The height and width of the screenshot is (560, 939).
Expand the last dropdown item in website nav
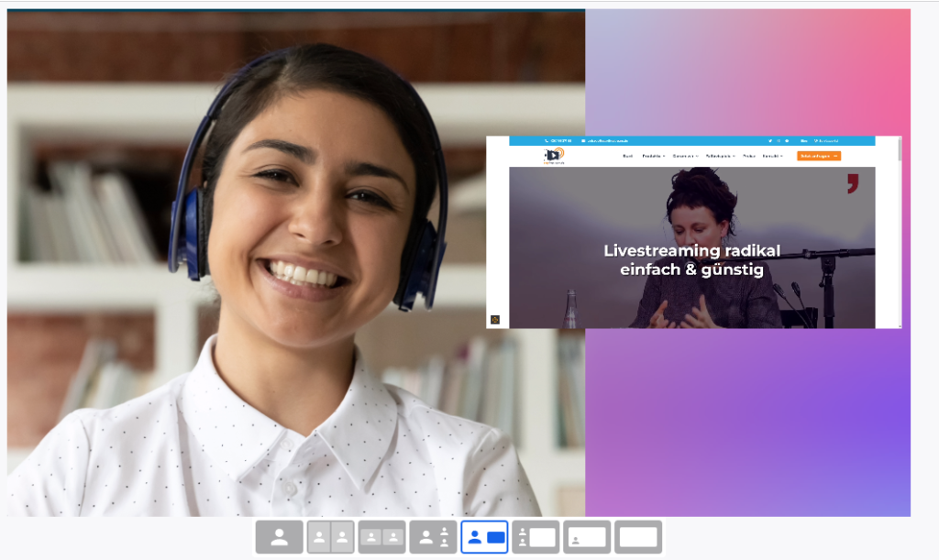773,157
